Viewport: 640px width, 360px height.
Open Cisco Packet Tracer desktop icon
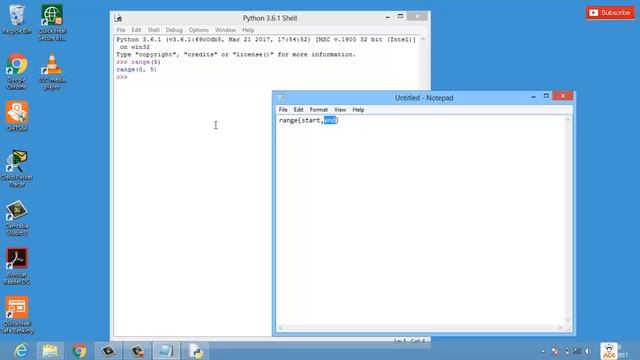pyautogui.click(x=17, y=168)
